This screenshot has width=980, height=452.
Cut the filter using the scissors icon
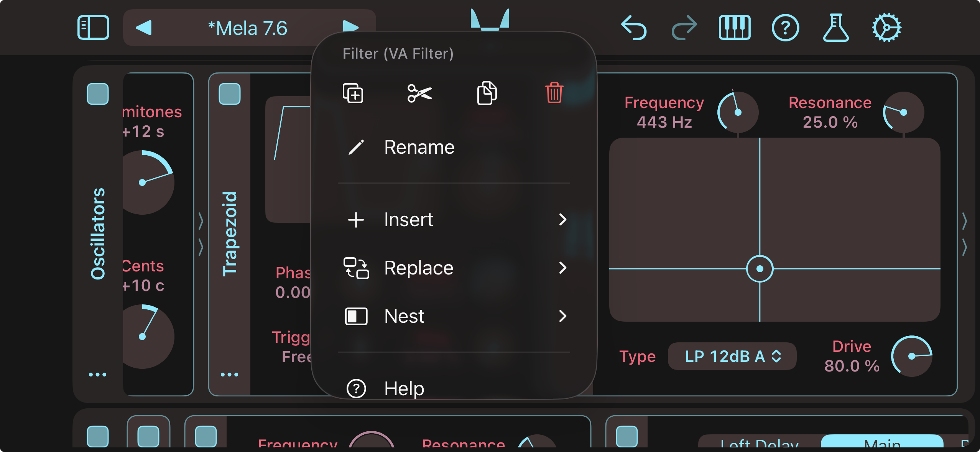[419, 93]
